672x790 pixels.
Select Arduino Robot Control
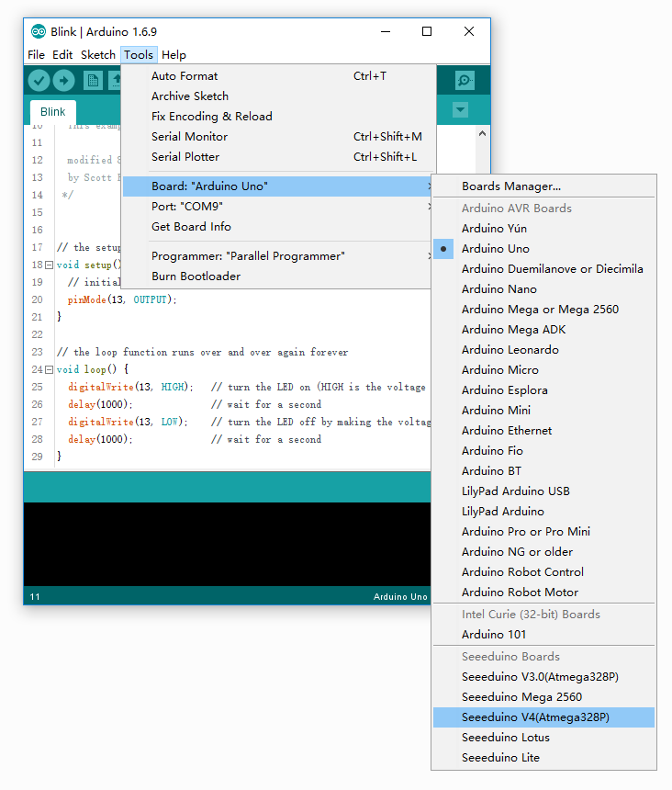coord(543,572)
